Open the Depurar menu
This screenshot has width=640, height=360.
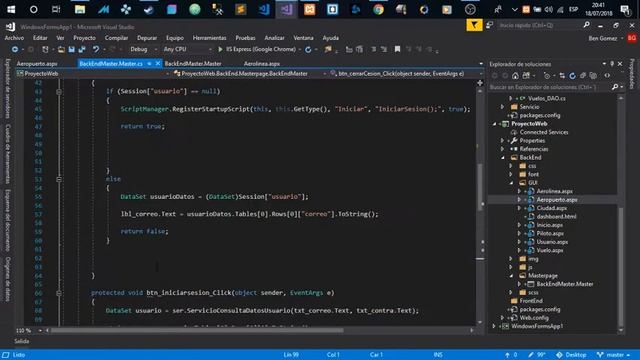(147, 38)
